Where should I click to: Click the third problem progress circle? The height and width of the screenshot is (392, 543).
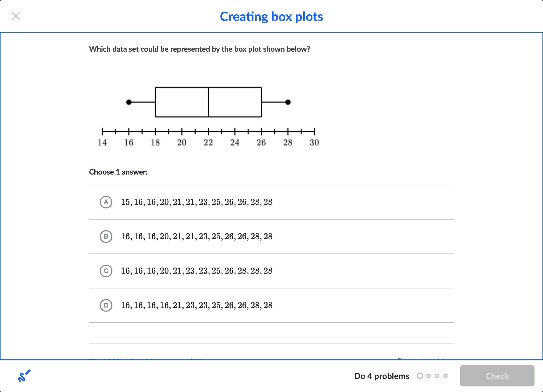point(437,376)
